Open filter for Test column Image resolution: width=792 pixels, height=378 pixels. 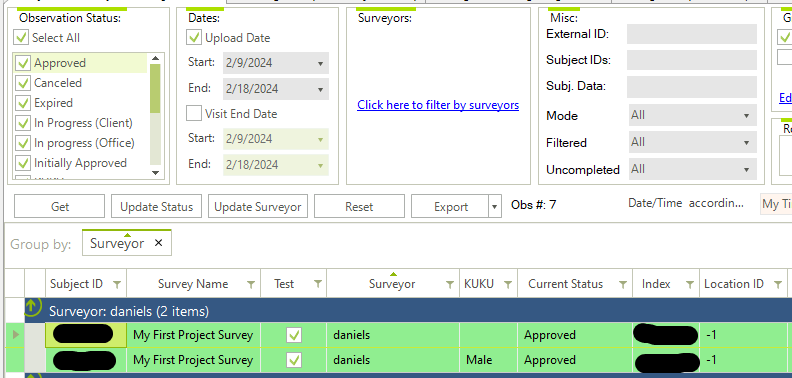(x=318, y=285)
